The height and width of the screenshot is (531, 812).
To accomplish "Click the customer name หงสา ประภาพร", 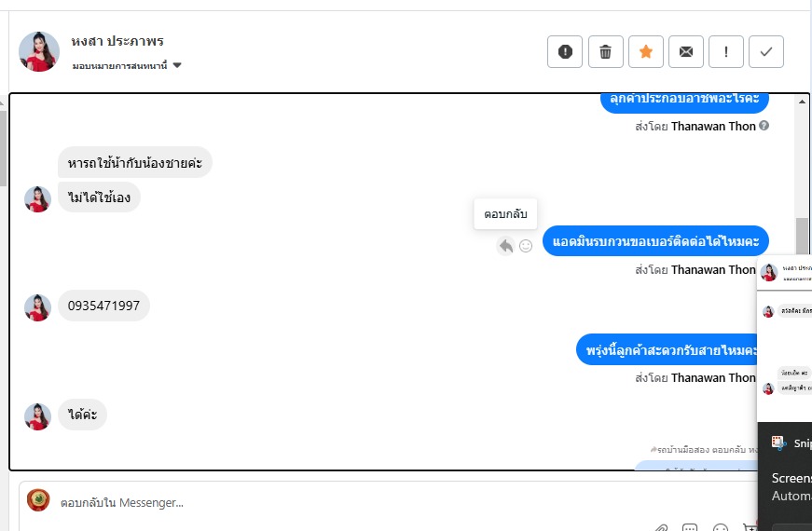I will tap(117, 42).
